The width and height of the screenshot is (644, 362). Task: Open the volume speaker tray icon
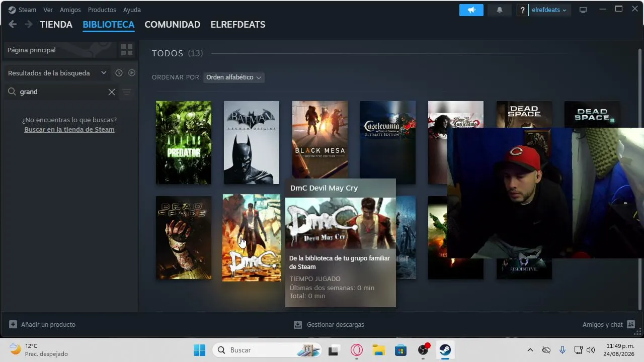tap(591, 350)
